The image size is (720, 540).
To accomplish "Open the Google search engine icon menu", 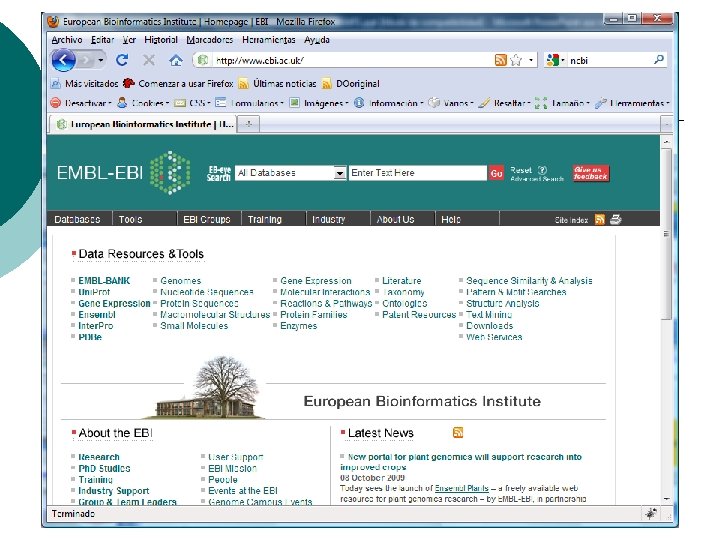I will point(555,60).
